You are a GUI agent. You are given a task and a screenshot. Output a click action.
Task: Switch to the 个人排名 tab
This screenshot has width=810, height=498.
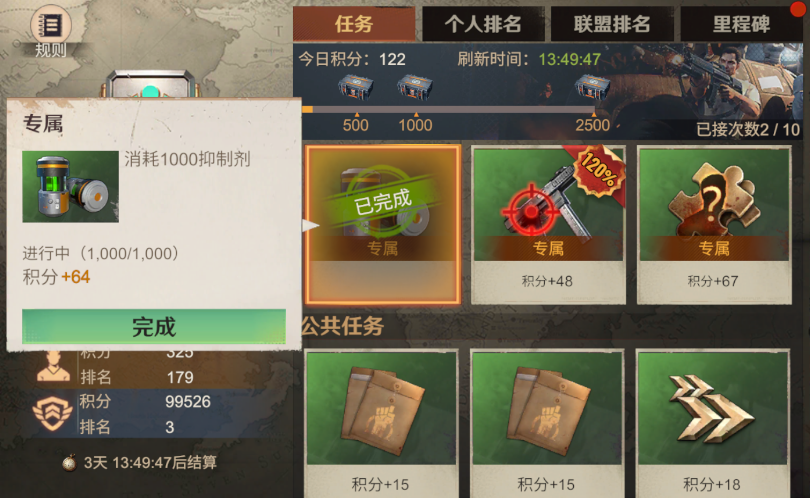pos(483,24)
